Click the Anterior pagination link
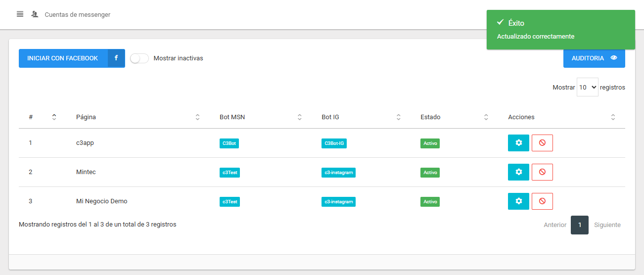The image size is (644, 275). point(555,225)
